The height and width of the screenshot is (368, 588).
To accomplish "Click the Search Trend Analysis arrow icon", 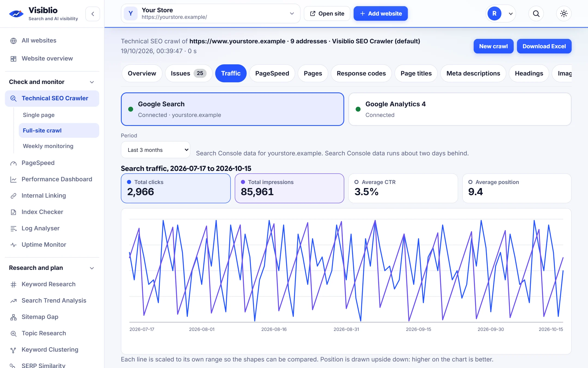I will click(13, 301).
